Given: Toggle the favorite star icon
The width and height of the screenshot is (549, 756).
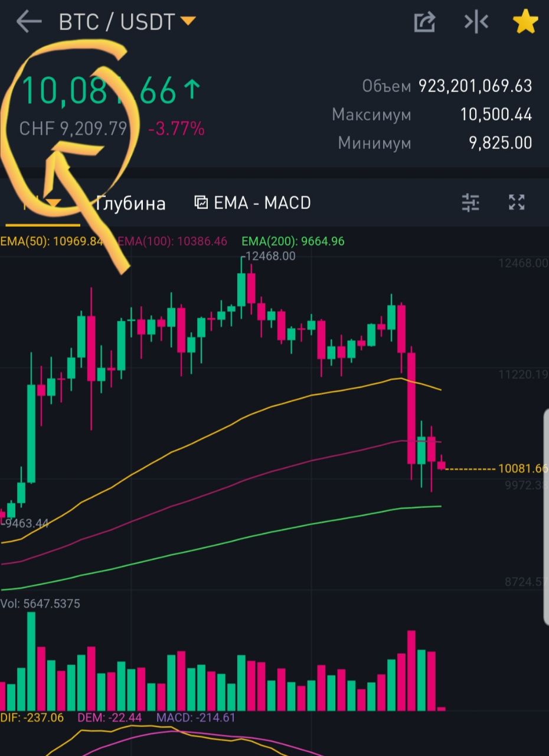Looking at the screenshot, I should [x=525, y=22].
